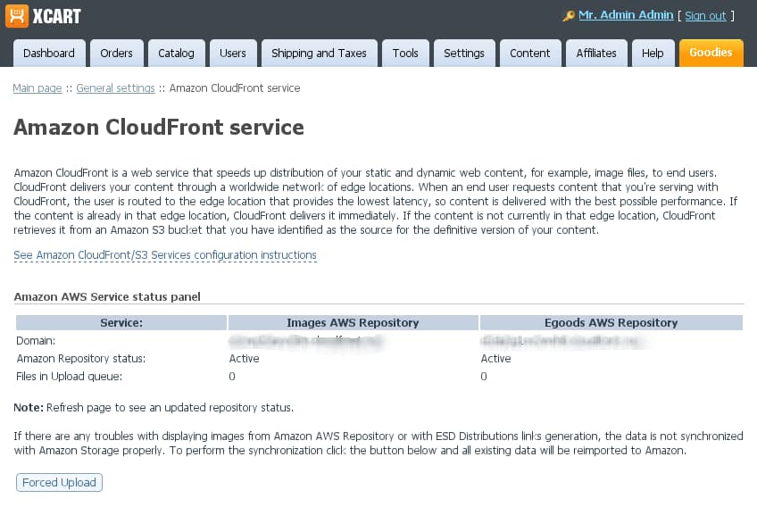The height and width of the screenshot is (532, 757).
Task: Click the XCART logo text
Action: [56, 16]
